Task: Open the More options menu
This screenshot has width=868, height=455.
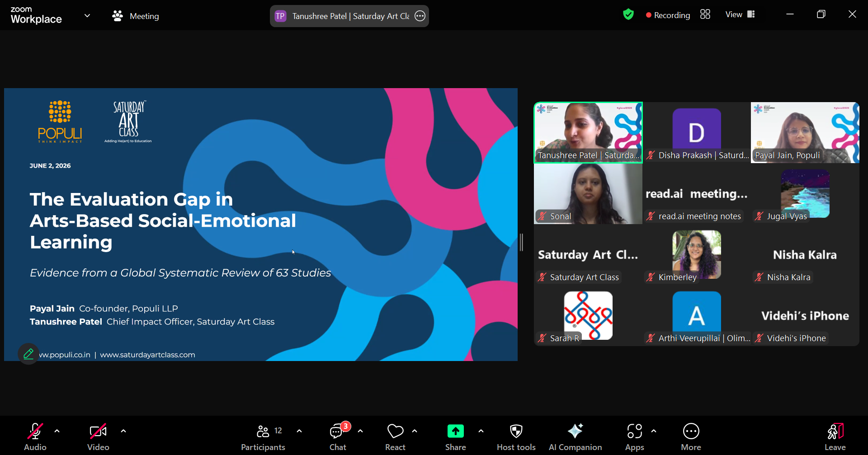Action: [x=691, y=437]
